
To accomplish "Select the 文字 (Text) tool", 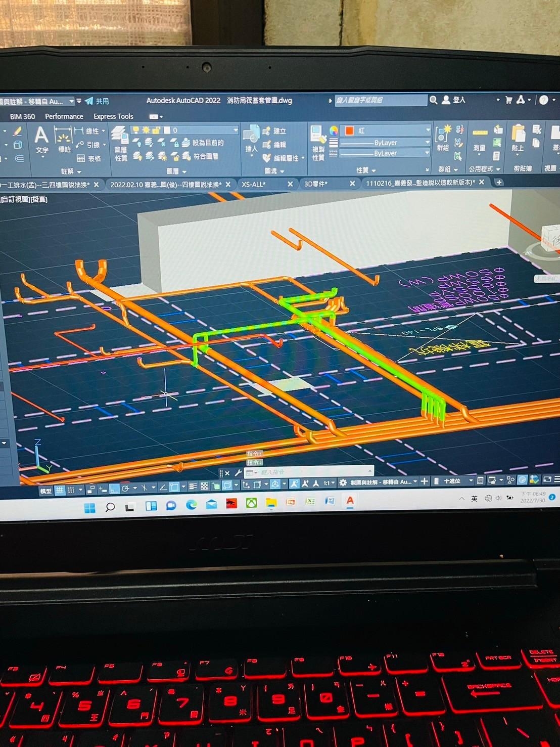I will [x=41, y=140].
